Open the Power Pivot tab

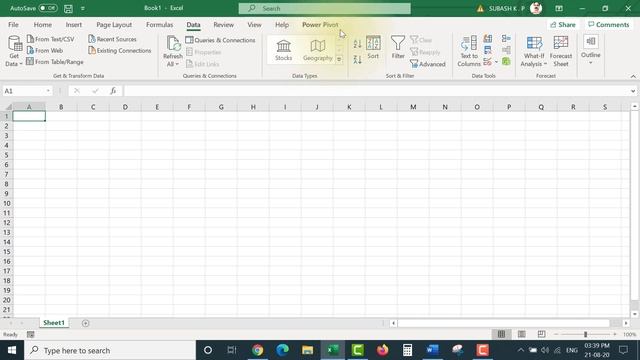320,25
